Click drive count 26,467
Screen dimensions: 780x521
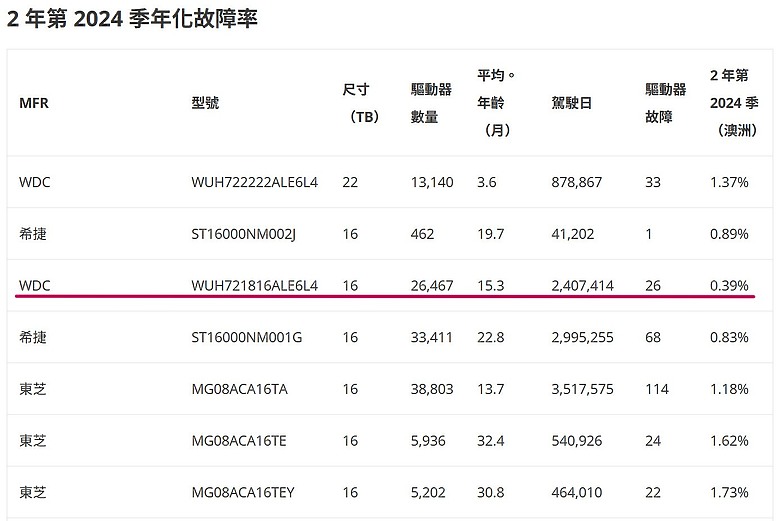pyautogui.click(x=432, y=286)
